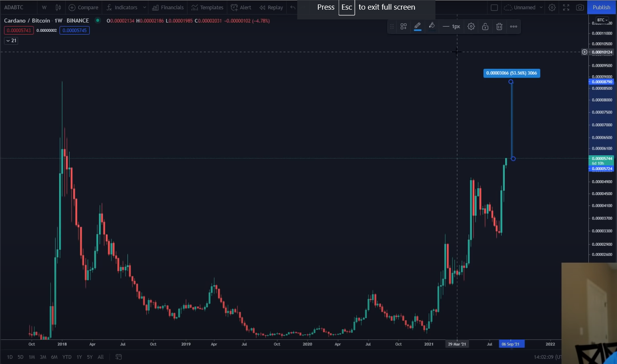Open the paint bucket background color picker
Image resolution: width=617 pixels, height=364 pixels.
[x=432, y=27]
